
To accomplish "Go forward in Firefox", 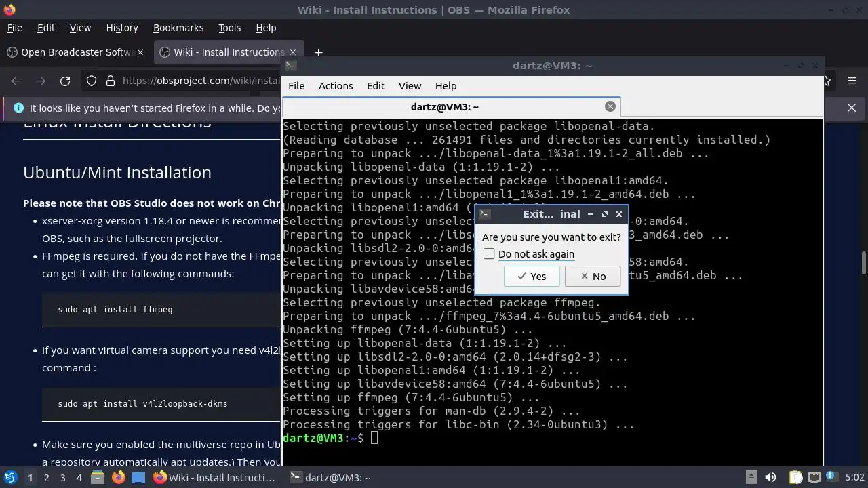I will click(41, 81).
